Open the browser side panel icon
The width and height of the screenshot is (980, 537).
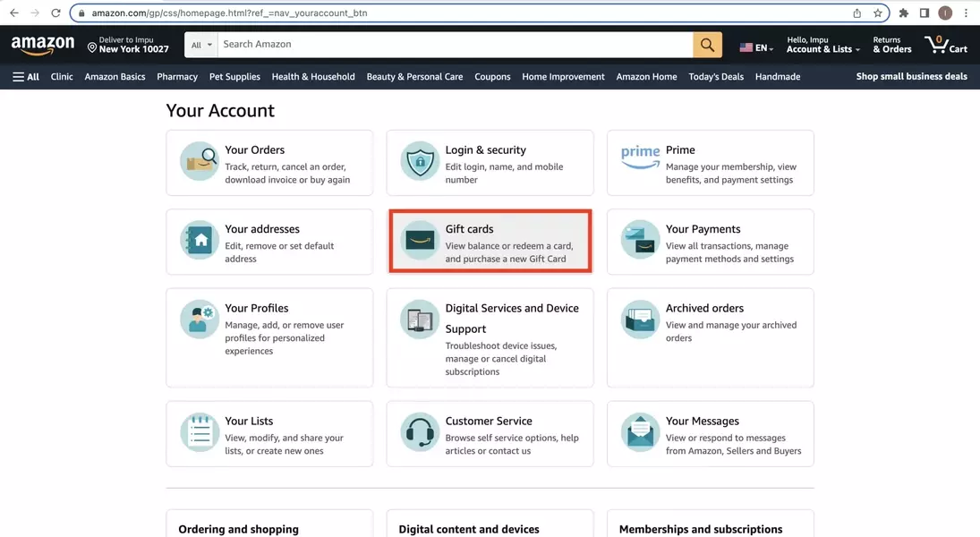tap(925, 13)
